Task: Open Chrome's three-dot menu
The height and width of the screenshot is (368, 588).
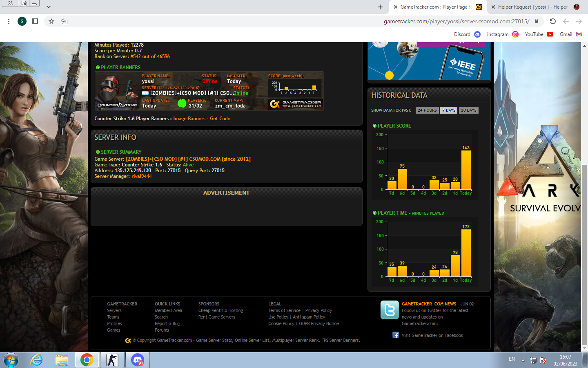Action: point(9,21)
